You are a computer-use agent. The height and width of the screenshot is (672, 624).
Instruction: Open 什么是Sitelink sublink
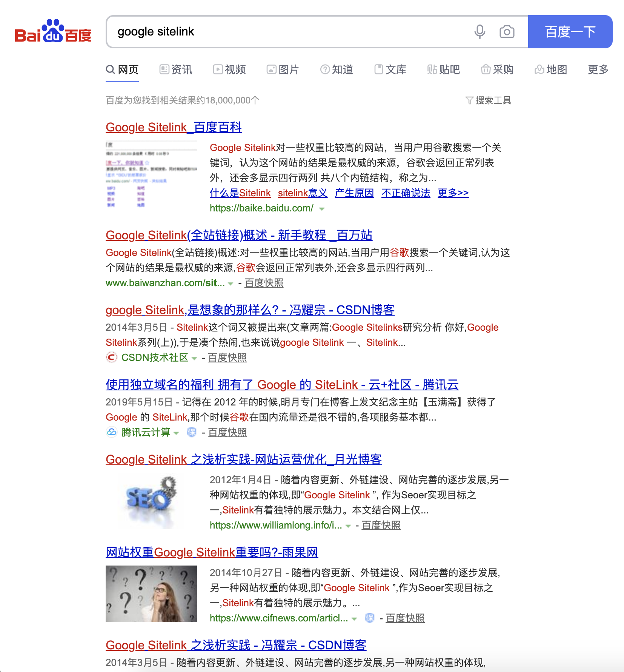coord(240,193)
